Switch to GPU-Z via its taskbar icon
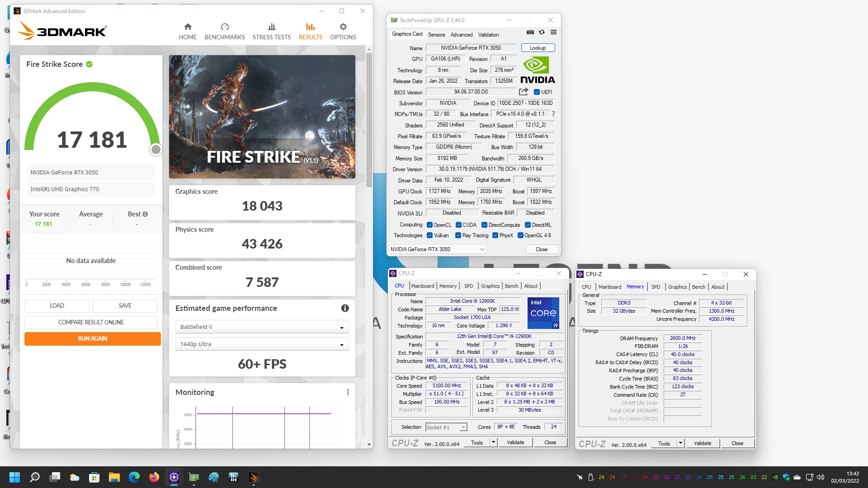868x488 pixels. coord(194,477)
